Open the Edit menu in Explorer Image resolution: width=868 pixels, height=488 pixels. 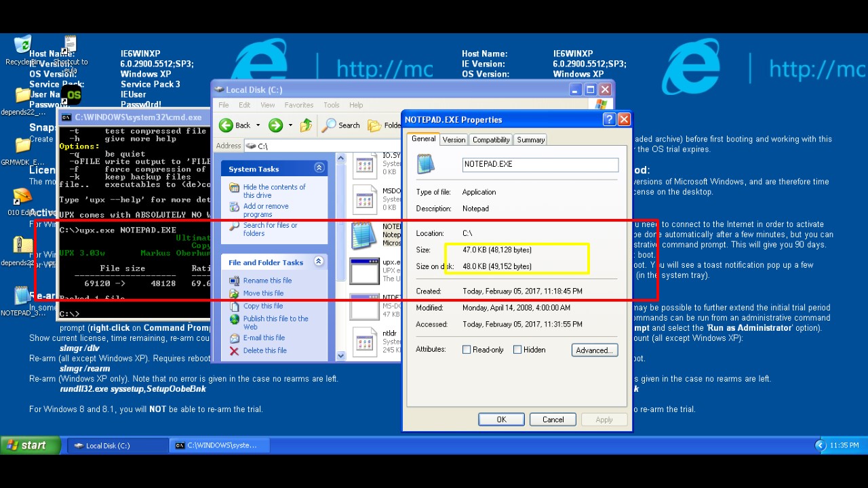245,105
